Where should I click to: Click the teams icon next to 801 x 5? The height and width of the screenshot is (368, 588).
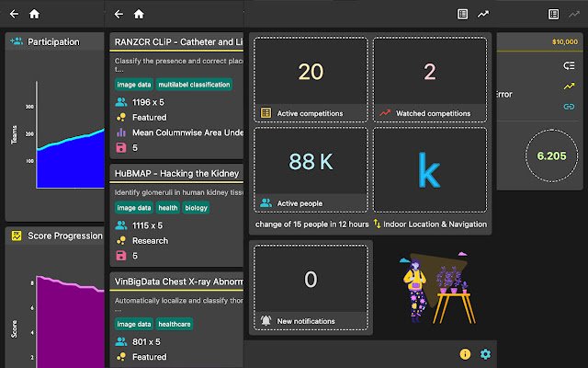coord(121,341)
